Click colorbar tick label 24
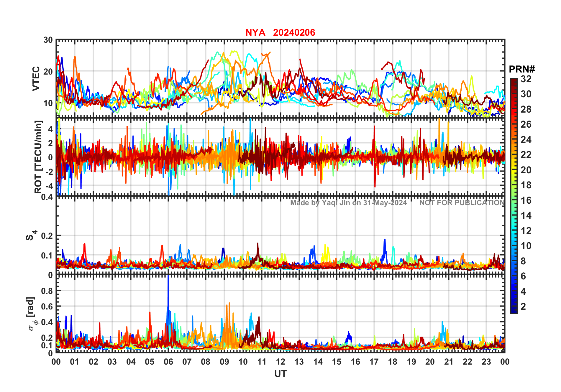The width and height of the screenshot is (561, 392). [526, 140]
